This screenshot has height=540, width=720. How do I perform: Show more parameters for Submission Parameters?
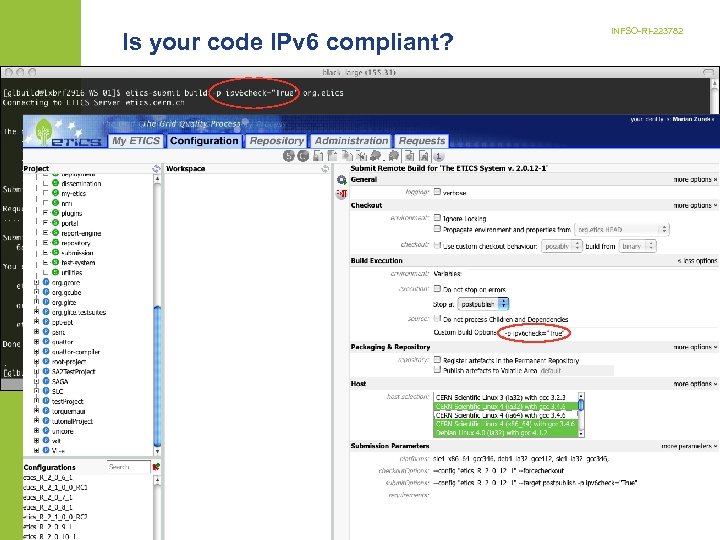689,446
